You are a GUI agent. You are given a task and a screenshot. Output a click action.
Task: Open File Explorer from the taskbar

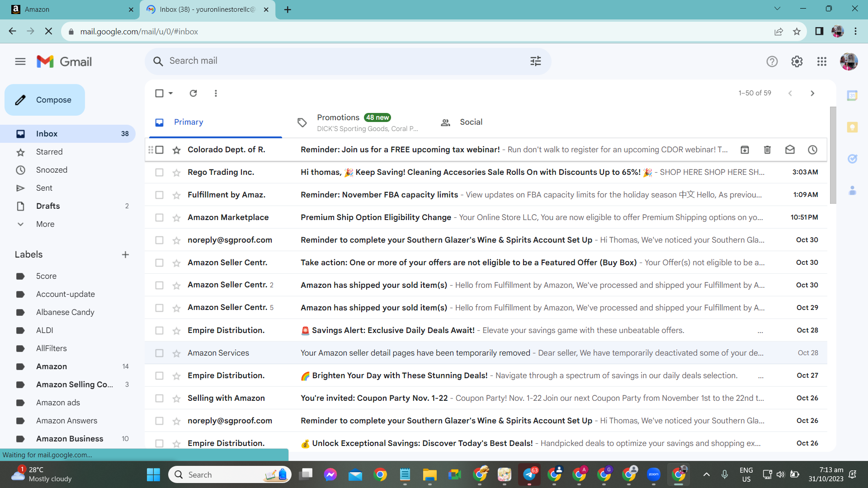pos(429,474)
